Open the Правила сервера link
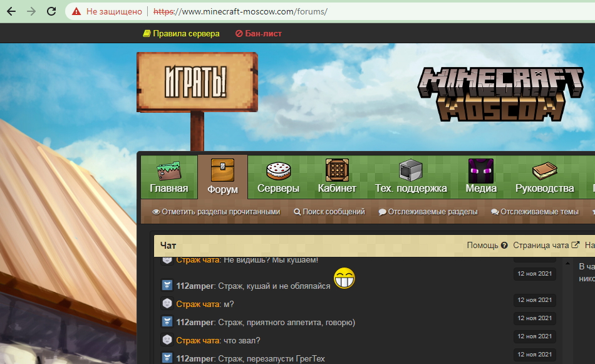 point(181,33)
